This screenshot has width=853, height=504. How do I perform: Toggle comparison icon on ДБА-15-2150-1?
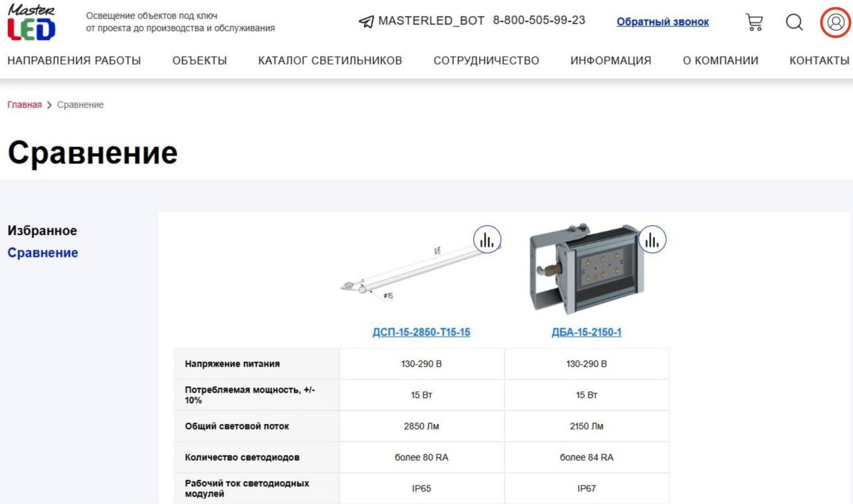pyautogui.click(x=652, y=240)
